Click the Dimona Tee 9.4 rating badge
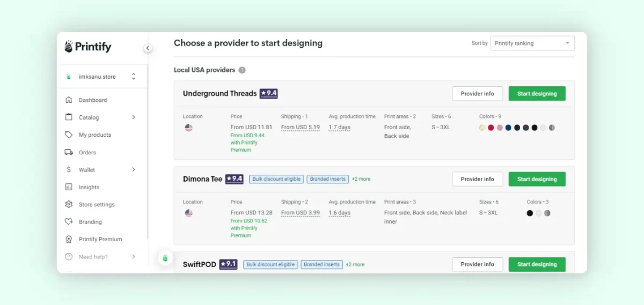This screenshot has width=644, height=305. point(235,178)
